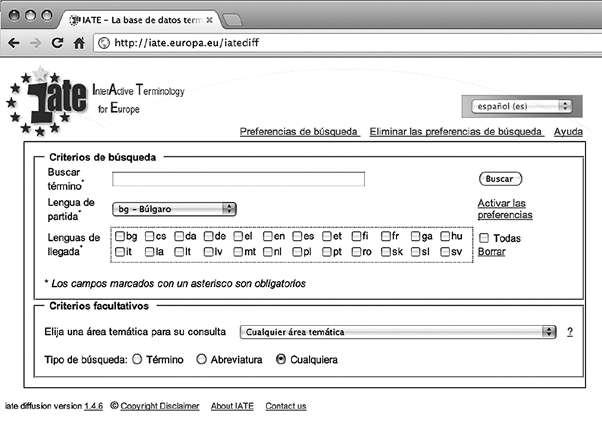602x421 pixels.
Task: Click Activar las preferencias link
Action: [x=505, y=209]
